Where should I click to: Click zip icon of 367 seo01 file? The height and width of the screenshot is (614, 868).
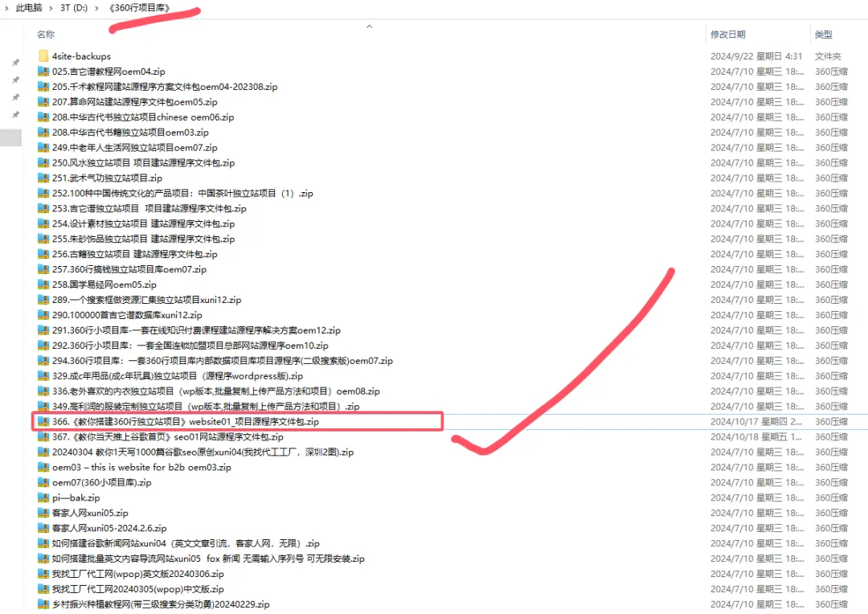pyautogui.click(x=43, y=437)
